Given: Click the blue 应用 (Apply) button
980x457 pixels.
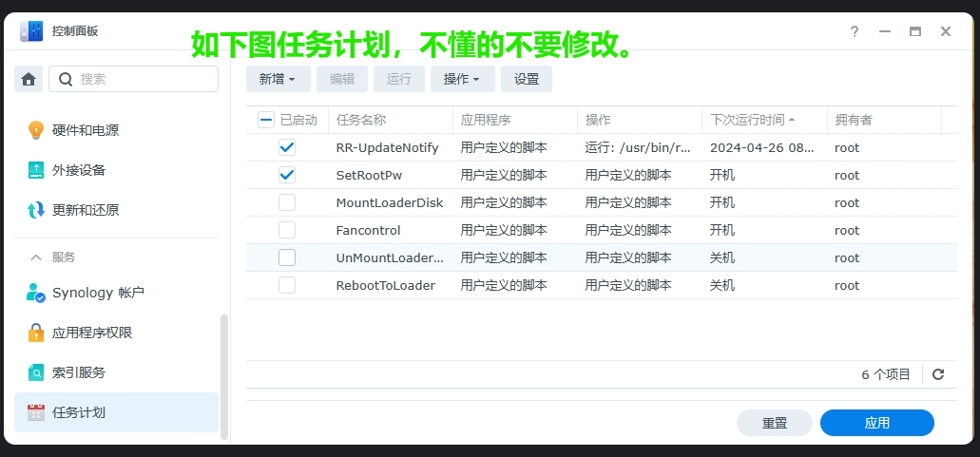Looking at the screenshot, I should [x=876, y=423].
